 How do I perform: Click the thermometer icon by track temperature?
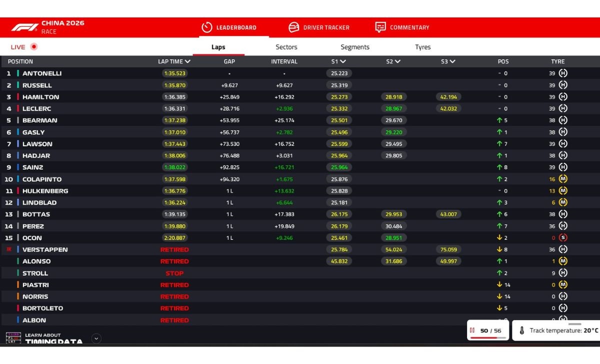pos(521,331)
